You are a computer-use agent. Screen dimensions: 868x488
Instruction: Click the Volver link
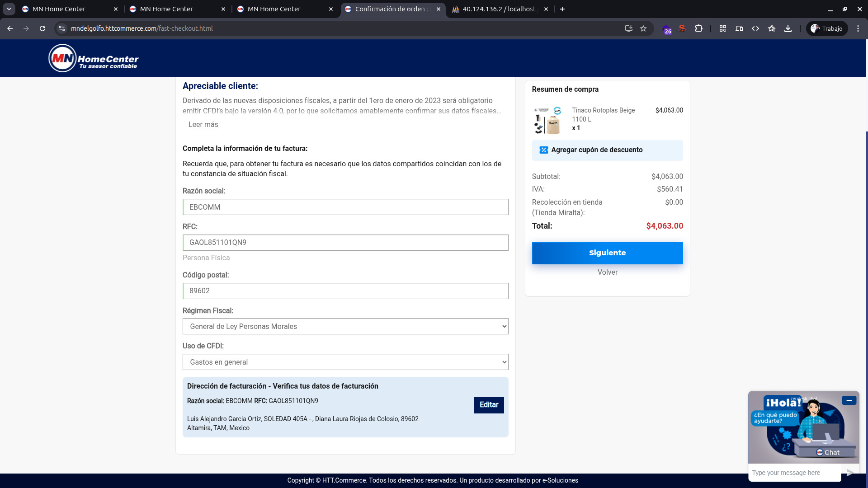tap(607, 272)
